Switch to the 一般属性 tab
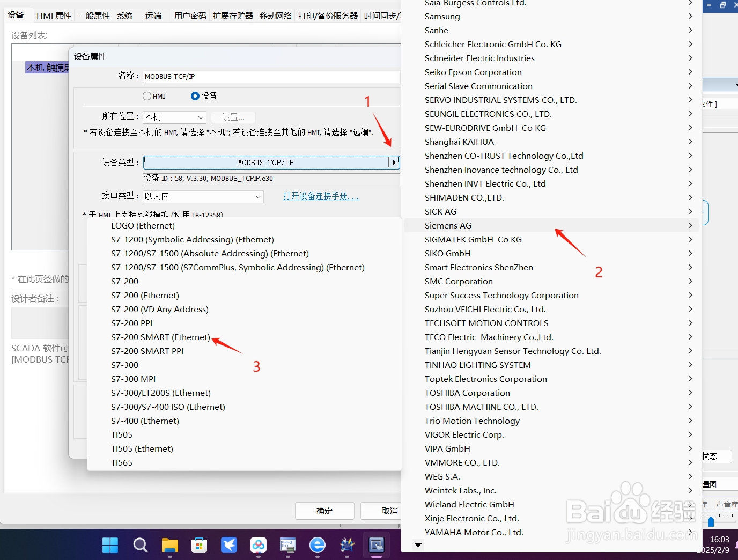This screenshot has width=738, height=560. (94, 16)
